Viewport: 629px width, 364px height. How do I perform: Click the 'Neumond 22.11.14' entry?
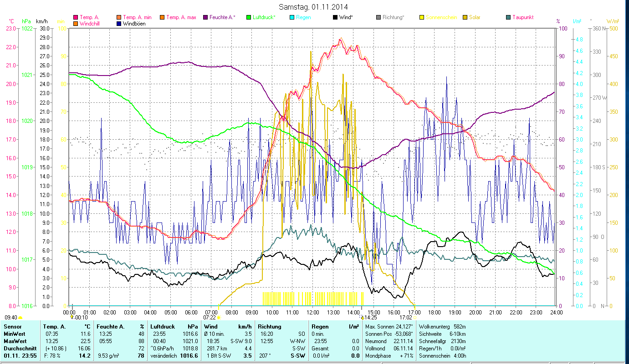click(389, 341)
